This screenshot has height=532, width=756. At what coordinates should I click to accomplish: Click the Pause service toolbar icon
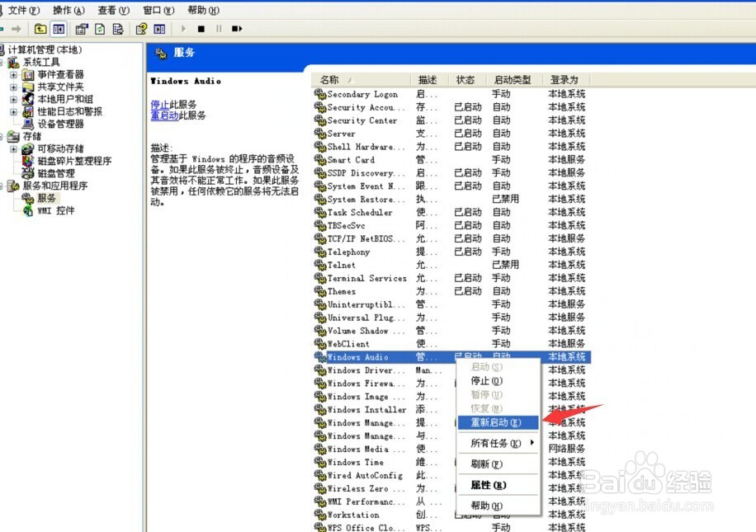point(219,30)
